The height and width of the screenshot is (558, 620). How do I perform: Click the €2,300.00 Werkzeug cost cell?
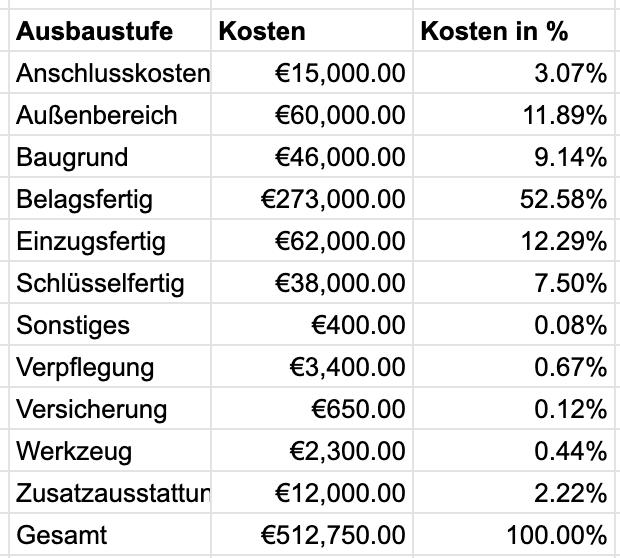tap(346, 451)
